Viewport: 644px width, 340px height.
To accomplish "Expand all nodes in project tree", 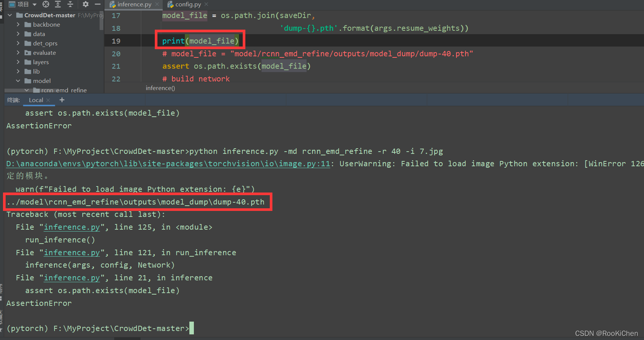I will (x=58, y=4).
